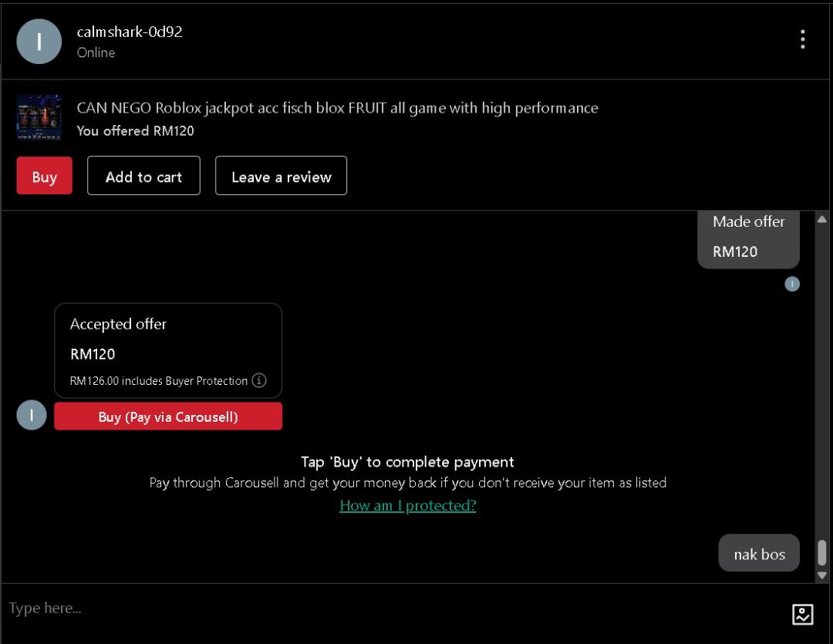The image size is (833, 644).
Task: Click the chat scrollbar thumb
Action: (821, 552)
